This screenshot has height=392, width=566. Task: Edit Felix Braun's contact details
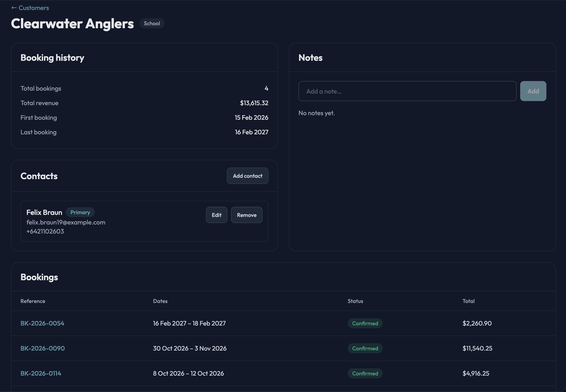pos(216,215)
